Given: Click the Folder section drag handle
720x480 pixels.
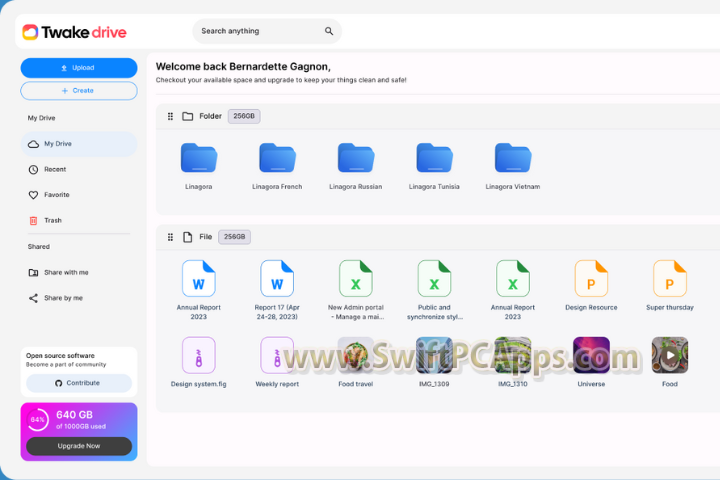Looking at the screenshot, I should [170, 116].
